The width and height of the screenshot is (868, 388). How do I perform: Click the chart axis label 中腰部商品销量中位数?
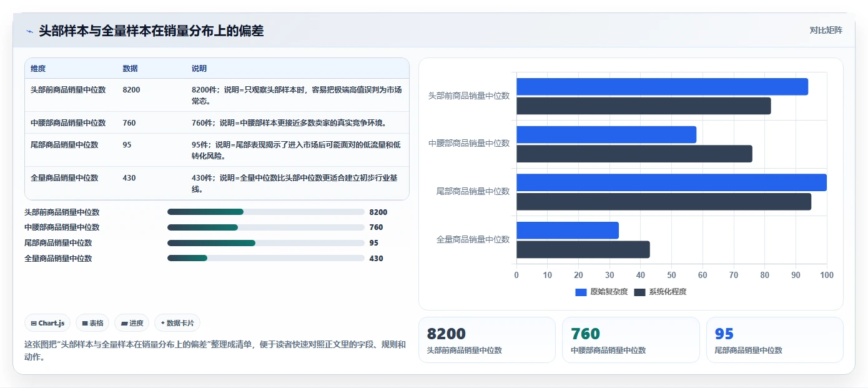tap(469, 143)
